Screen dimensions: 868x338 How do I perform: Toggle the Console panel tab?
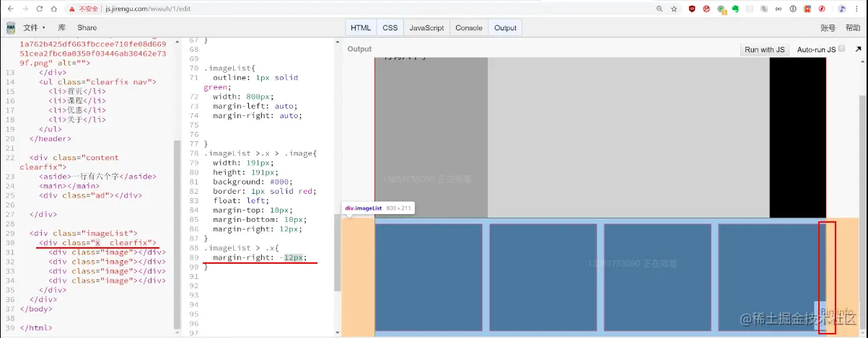468,27
